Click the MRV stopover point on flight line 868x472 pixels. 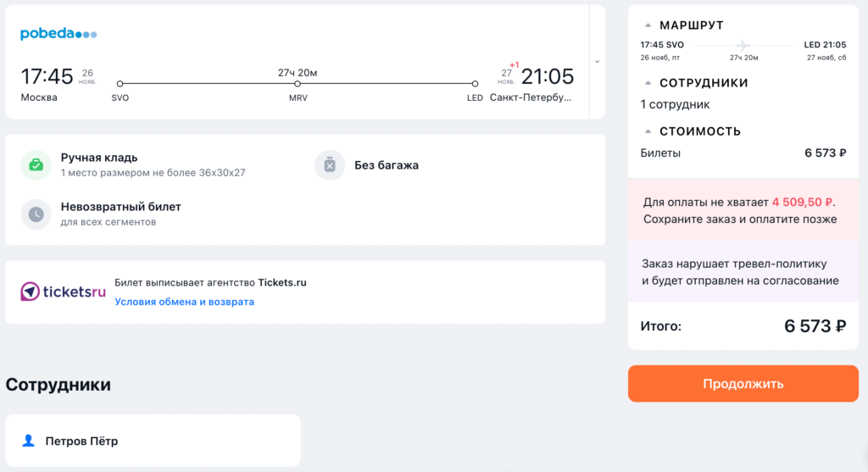coord(298,84)
